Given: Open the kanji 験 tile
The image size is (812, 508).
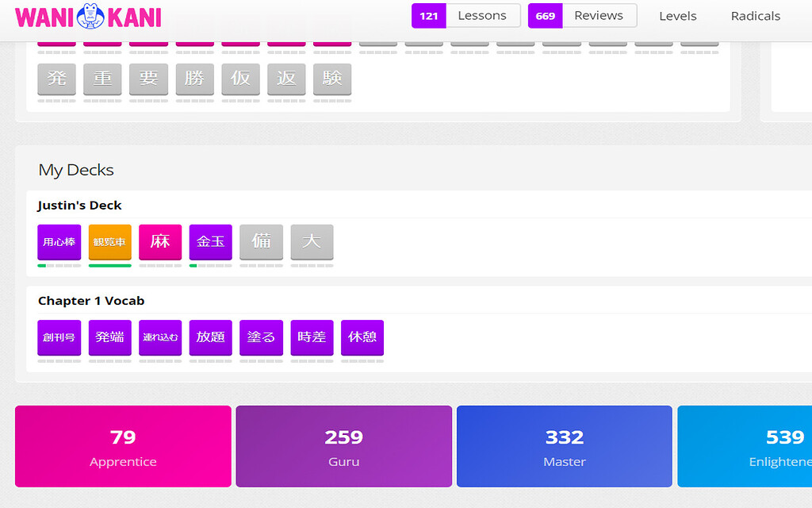Looking at the screenshot, I should pyautogui.click(x=332, y=79).
